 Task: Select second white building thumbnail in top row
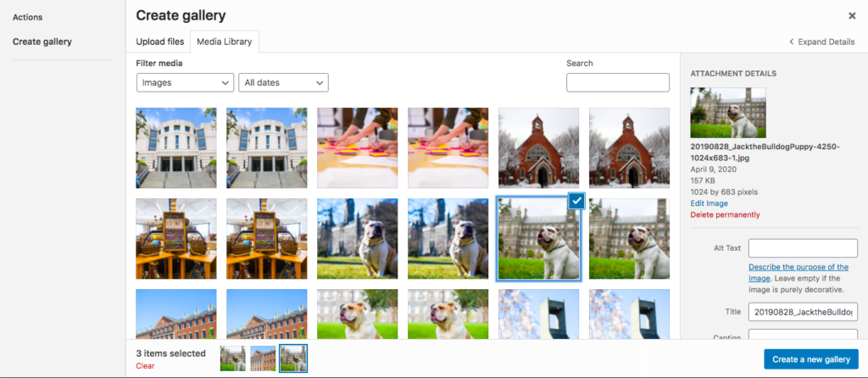pos(267,147)
